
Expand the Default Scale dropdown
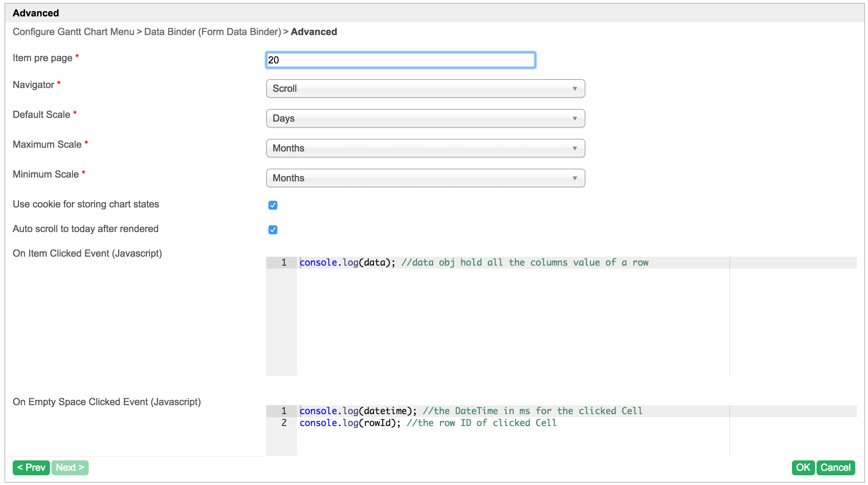tap(425, 118)
